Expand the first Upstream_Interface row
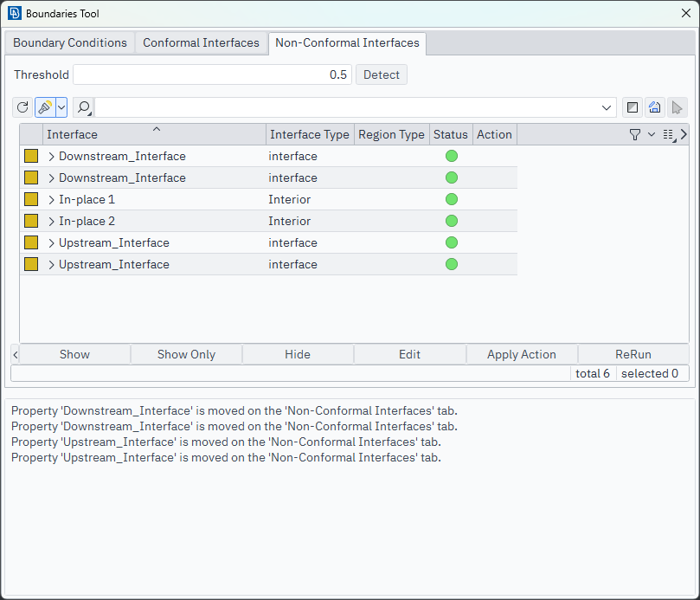700x600 pixels. click(51, 243)
